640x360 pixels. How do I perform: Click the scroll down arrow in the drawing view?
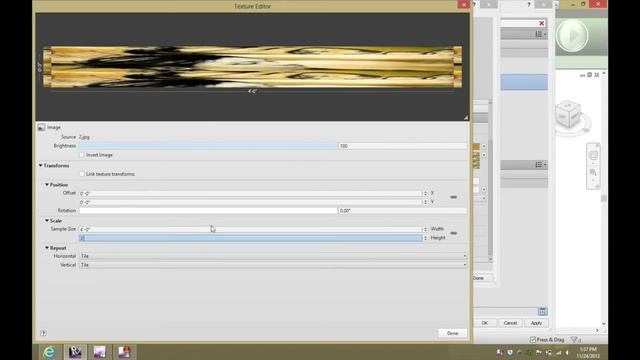point(604,324)
